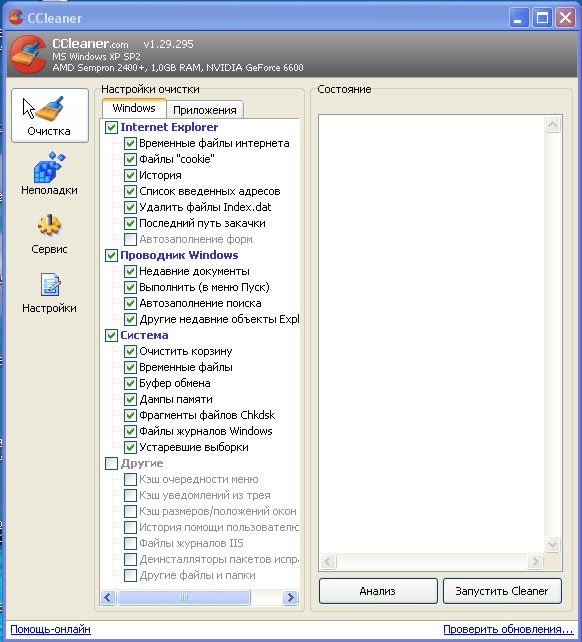582x642 pixels.
Task: Click the CCleaner logo in the header
Action: (27, 54)
